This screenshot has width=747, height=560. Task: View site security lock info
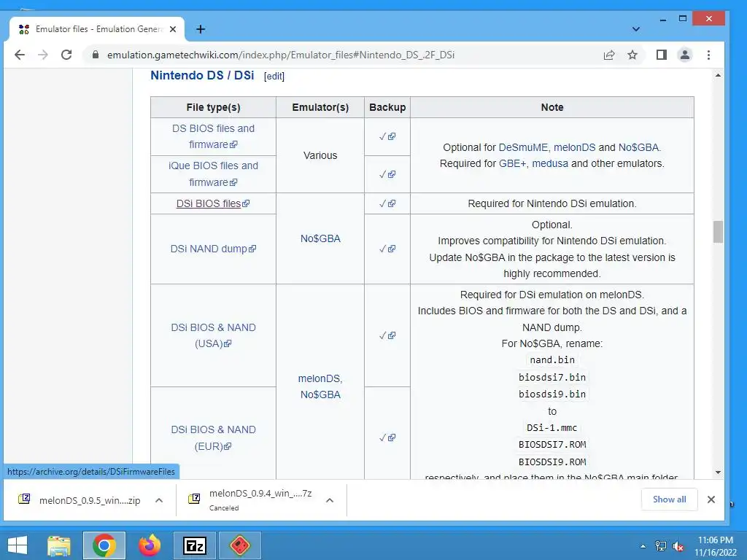tap(96, 55)
